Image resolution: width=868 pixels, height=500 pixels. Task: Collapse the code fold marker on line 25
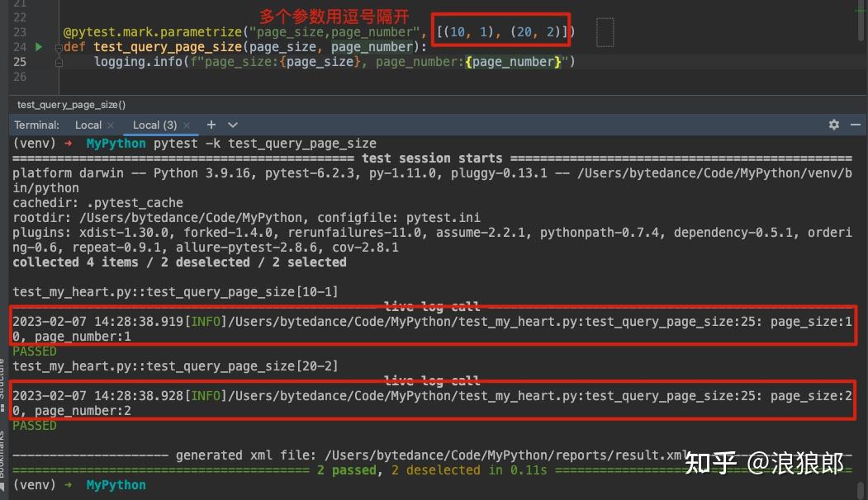point(59,62)
